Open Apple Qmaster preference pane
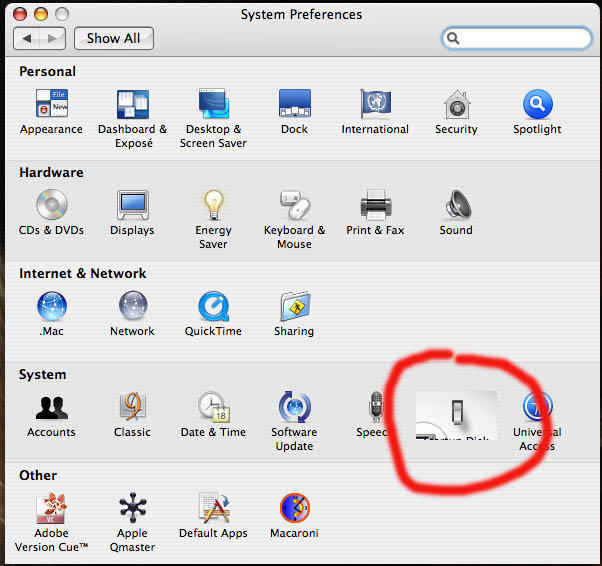The width and height of the screenshot is (602, 566). coord(133,507)
